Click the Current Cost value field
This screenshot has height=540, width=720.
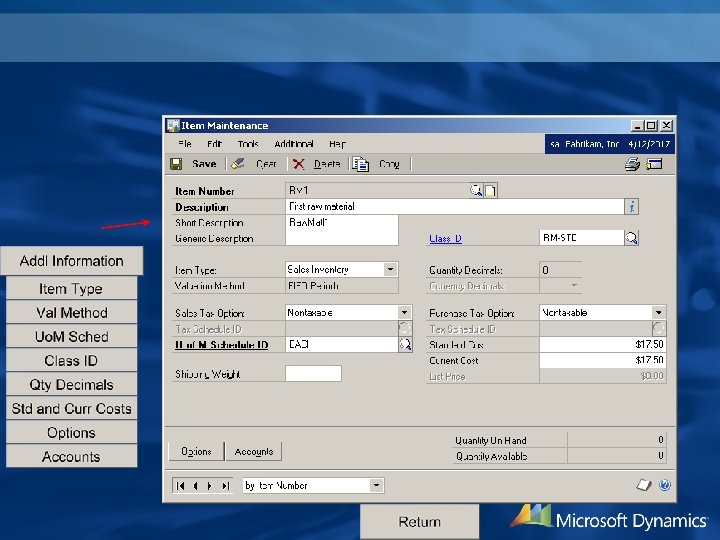tap(602, 360)
